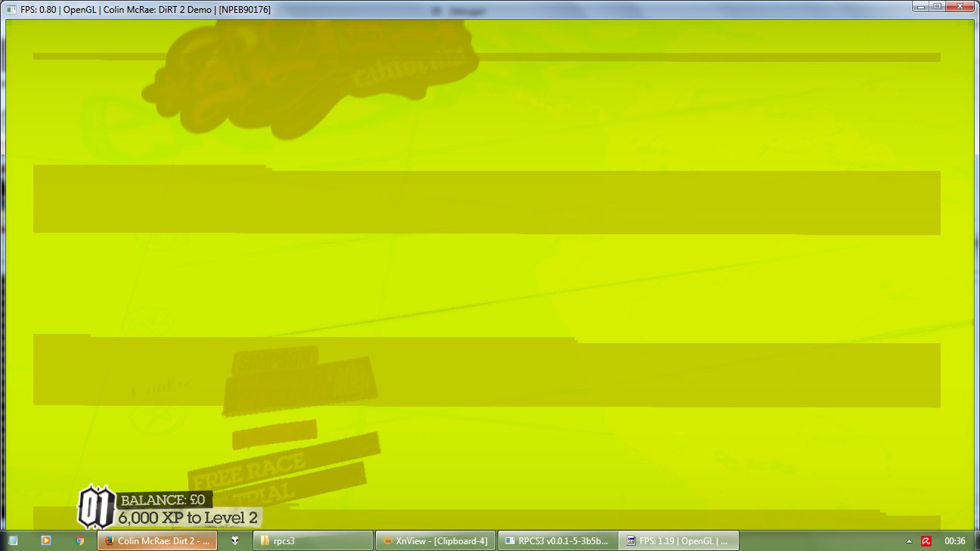Click the show desktop icon in taskbar

[14, 540]
